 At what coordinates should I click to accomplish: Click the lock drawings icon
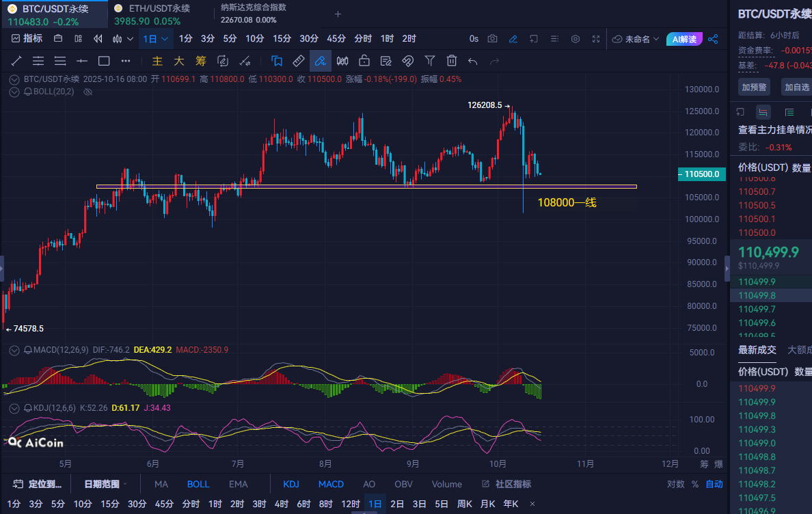[x=364, y=61]
